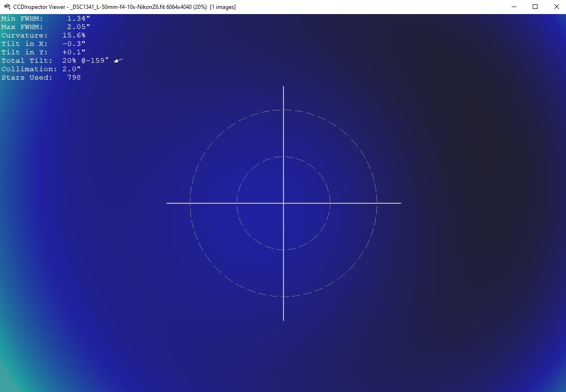Click the bottom end of the vertical crosshair line
566x392 pixels.
click(x=283, y=319)
